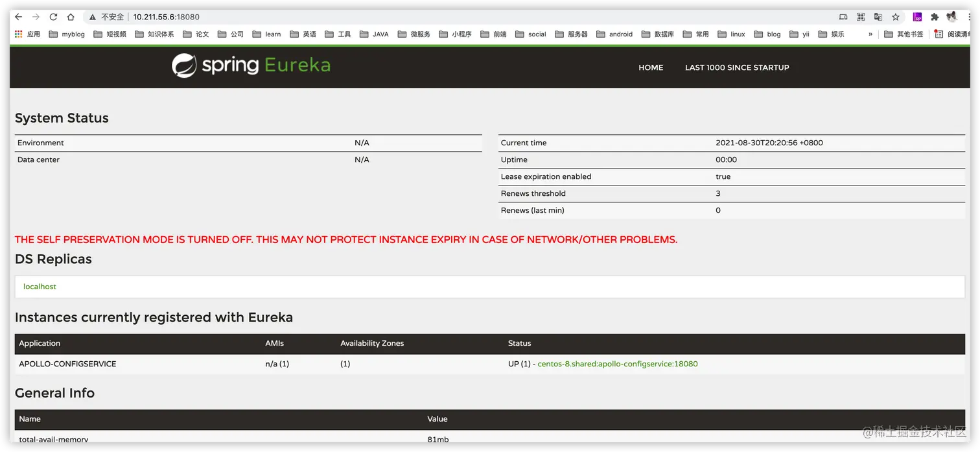Viewport: 980px width, 452px height.
Task: Select the APOLLO-CONFIGSERVICE application cell
Action: tap(67, 364)
